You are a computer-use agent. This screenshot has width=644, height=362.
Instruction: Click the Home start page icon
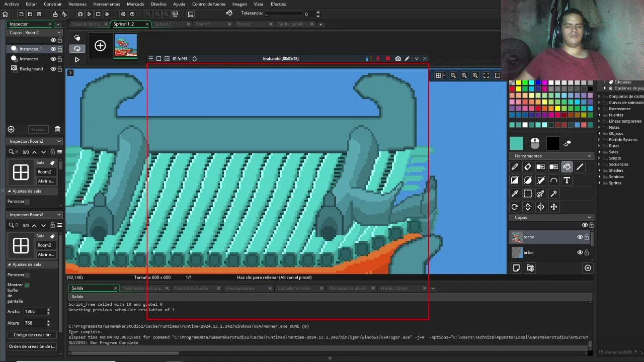tap(5, 14)
